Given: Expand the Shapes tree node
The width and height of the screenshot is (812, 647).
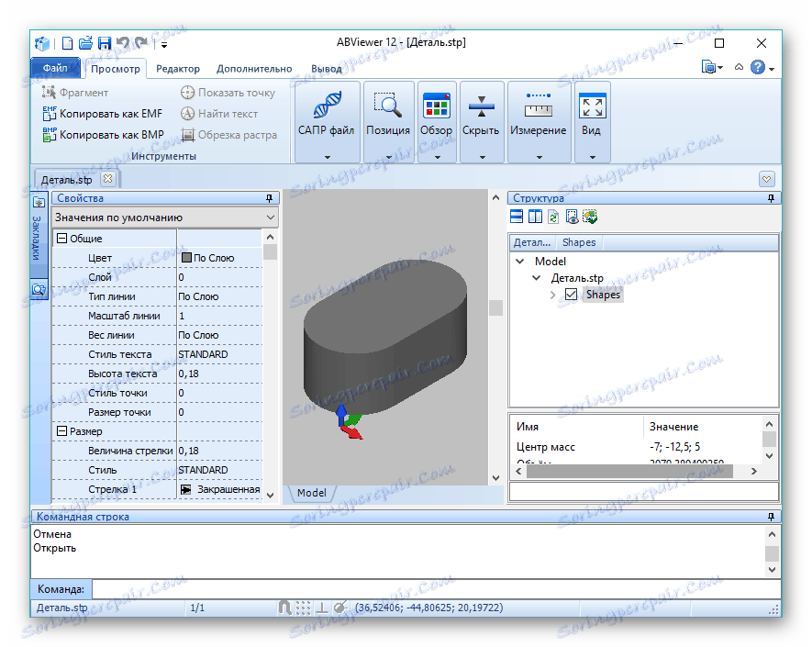Looking at the screenshot, I should click(x=552, y=295).
